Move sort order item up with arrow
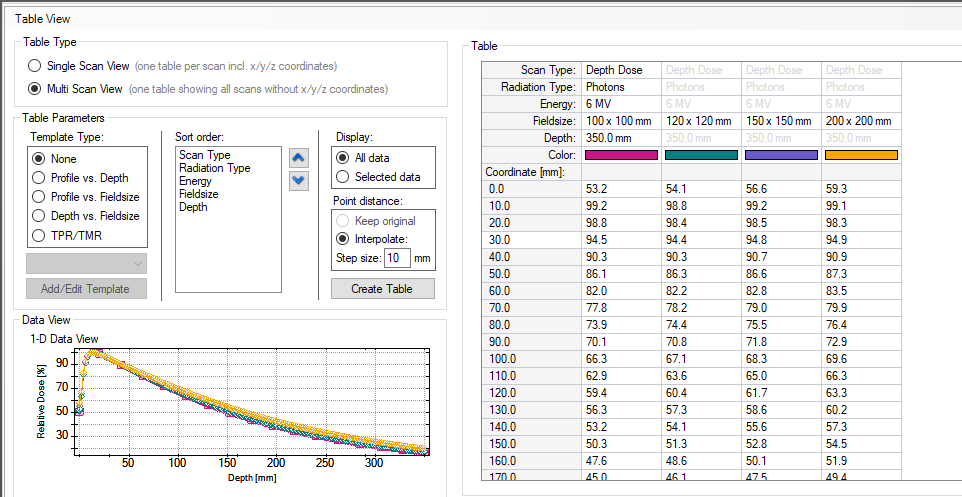The width and height of the screenshot is (962, 497). 299,158
